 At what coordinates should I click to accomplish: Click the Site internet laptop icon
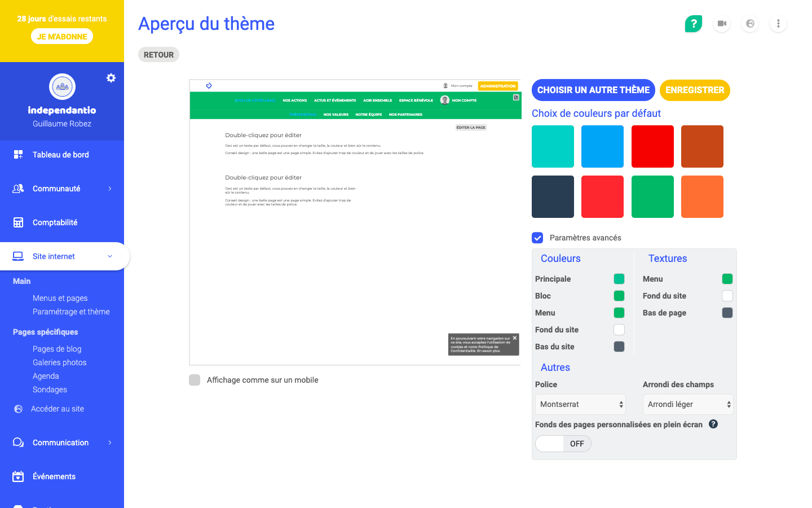tap(18, 256)
